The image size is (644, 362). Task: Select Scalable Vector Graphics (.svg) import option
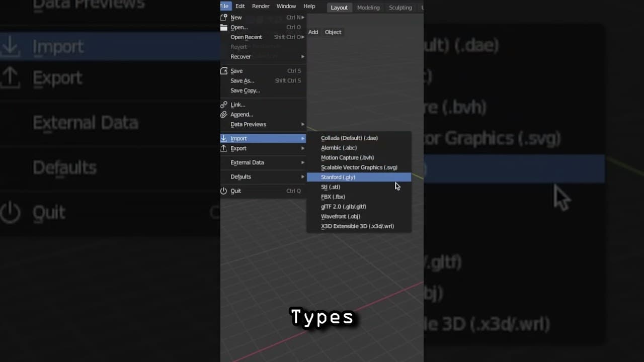pyautogui.click(x=359, y=167)
